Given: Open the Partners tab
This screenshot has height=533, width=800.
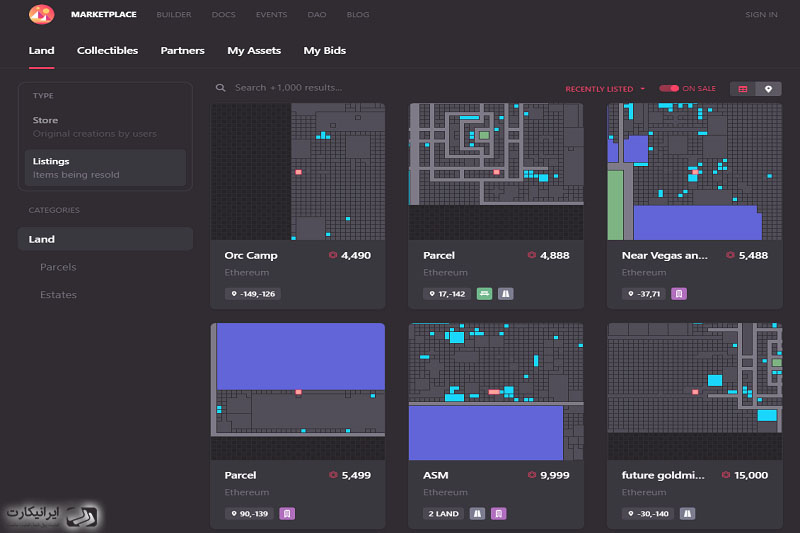Looking at the screenshot, I should 182,50.
